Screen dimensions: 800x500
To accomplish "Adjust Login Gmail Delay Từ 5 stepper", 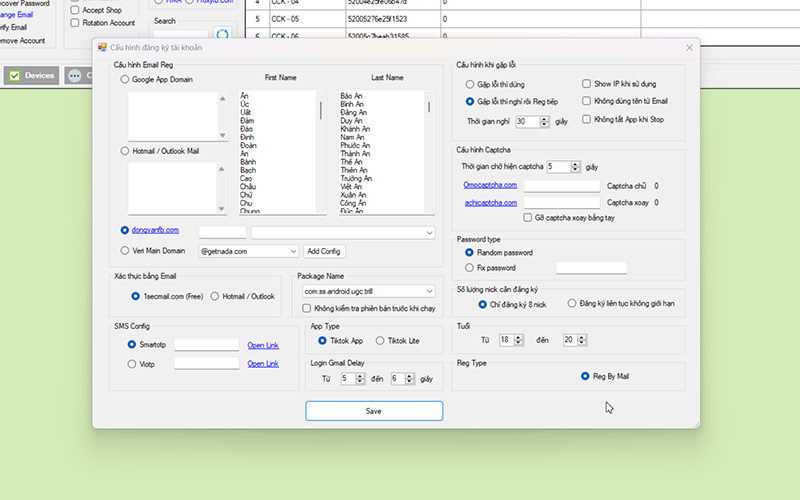I will pyautogui.click(x=360, y=379).
